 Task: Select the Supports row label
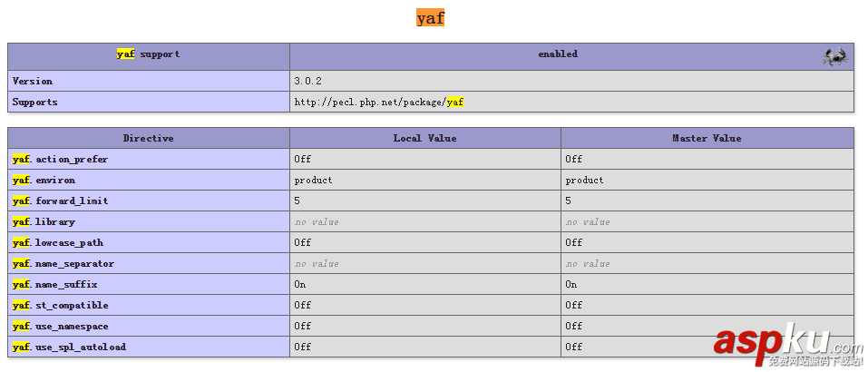(35, 103)
